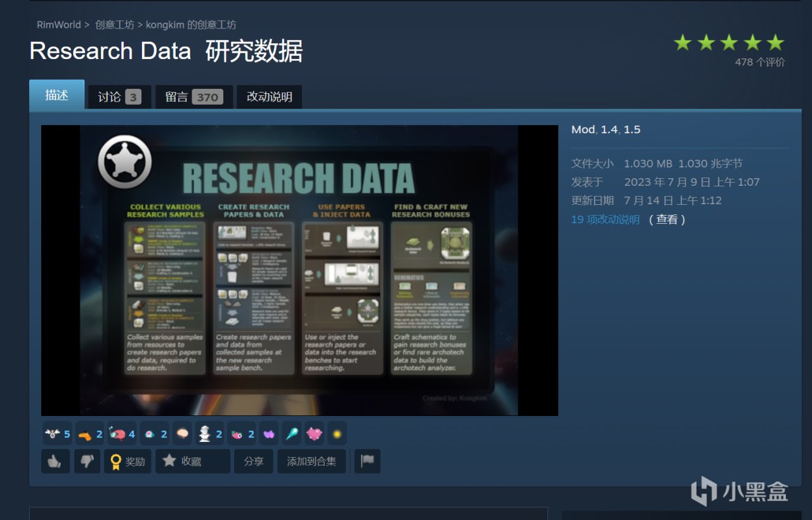The width and height of the screenshot is (812, 520).
Task: Click the five-star rating display
Action: point(729,42)
